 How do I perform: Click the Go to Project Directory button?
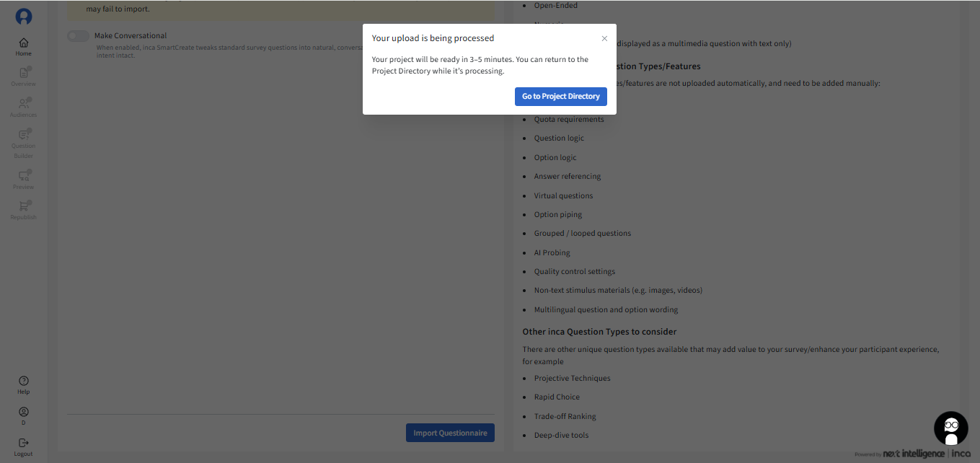(x=560, y=97)
